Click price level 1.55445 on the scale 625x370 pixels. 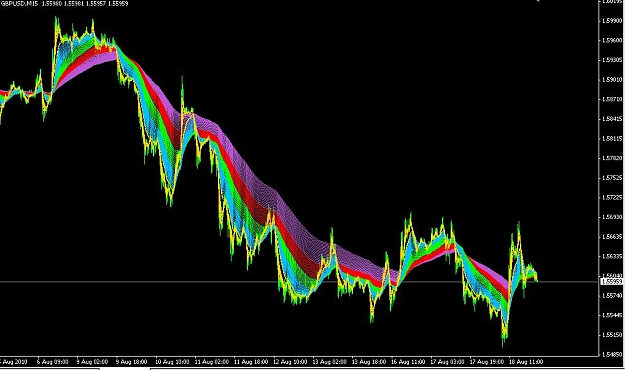(612, 315)
